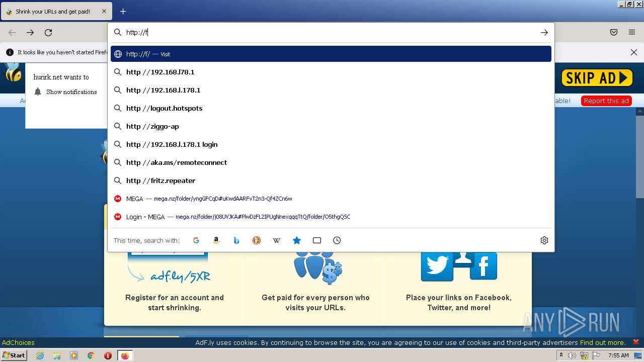Screen dimensions: 644x362
Task: Click the Go arrow in address bar
Action: coord(544,32)
